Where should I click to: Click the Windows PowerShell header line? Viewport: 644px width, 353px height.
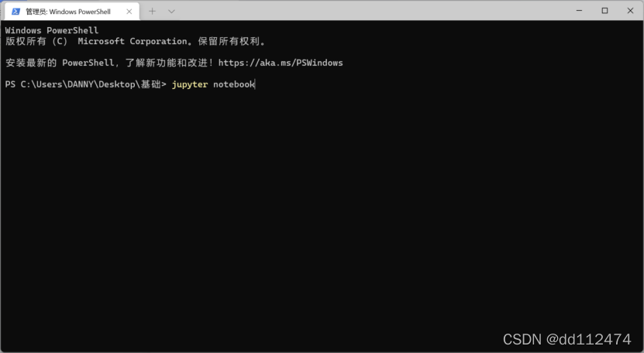[x=52, y=30]
